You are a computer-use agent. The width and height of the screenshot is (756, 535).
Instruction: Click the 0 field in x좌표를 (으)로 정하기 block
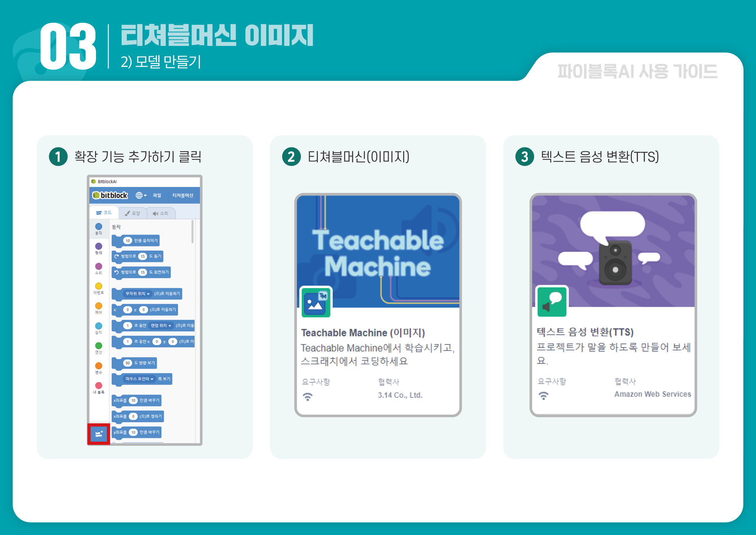[x=134, y=416]
